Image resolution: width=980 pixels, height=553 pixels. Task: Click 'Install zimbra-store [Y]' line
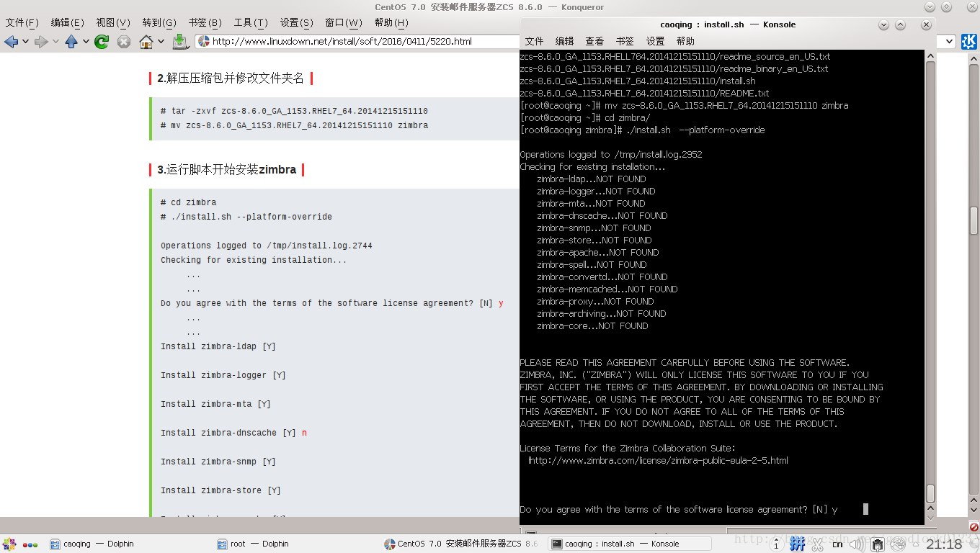click(220, 490)
